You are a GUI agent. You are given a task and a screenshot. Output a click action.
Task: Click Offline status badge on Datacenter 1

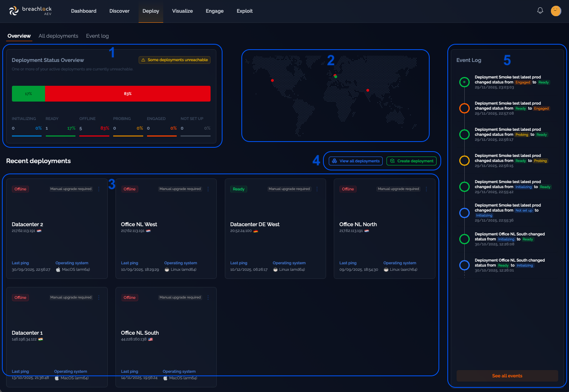click(x=20, y=297)
